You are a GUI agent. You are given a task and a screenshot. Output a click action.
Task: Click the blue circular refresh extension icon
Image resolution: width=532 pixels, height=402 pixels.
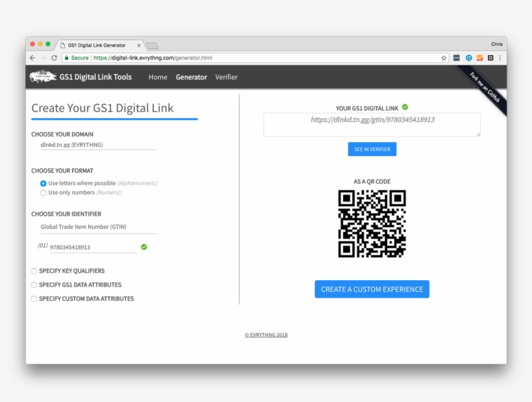469,57
